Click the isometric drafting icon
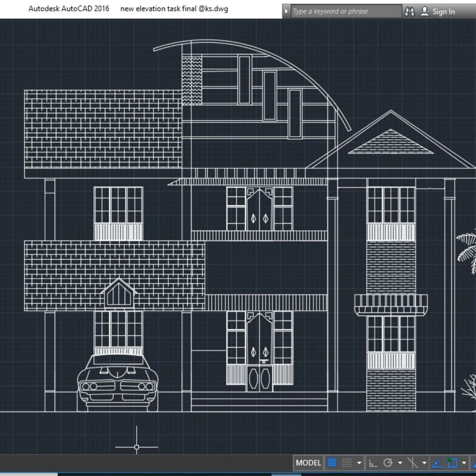 click(413, 463)
